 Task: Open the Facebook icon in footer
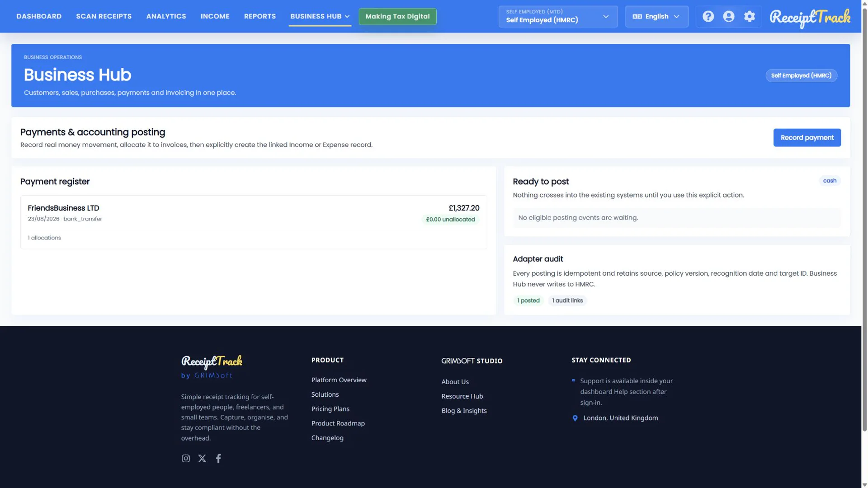point(218,458)
